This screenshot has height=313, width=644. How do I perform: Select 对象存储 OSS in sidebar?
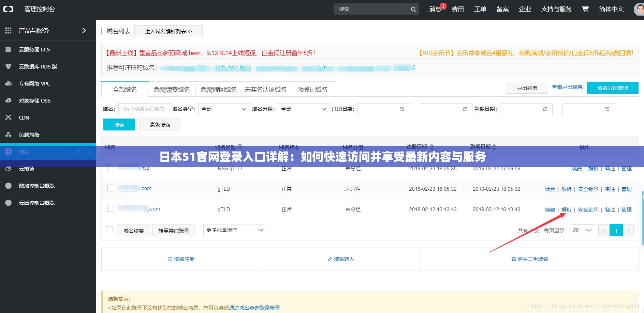pyautogui.click(x=35, y=100)
